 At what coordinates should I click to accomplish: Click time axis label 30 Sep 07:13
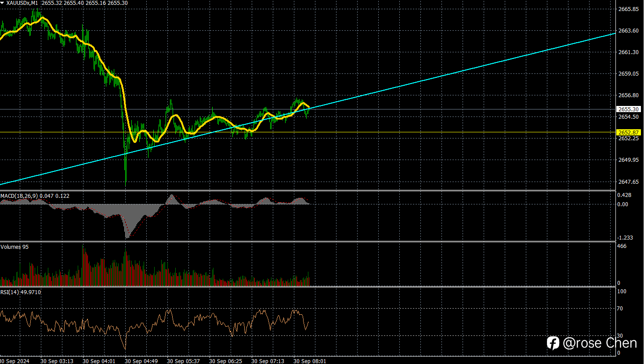[x=268, y=361]
